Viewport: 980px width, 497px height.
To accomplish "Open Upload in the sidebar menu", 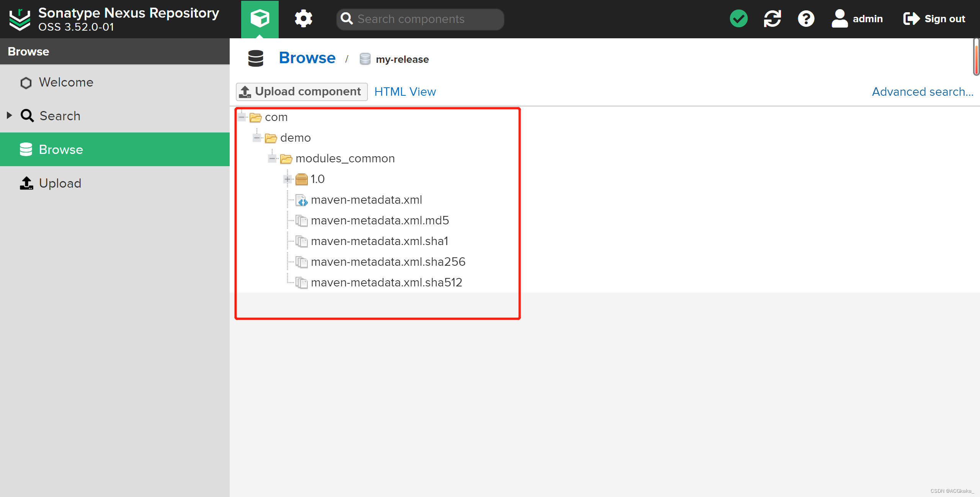I will [x=60, y=183].
